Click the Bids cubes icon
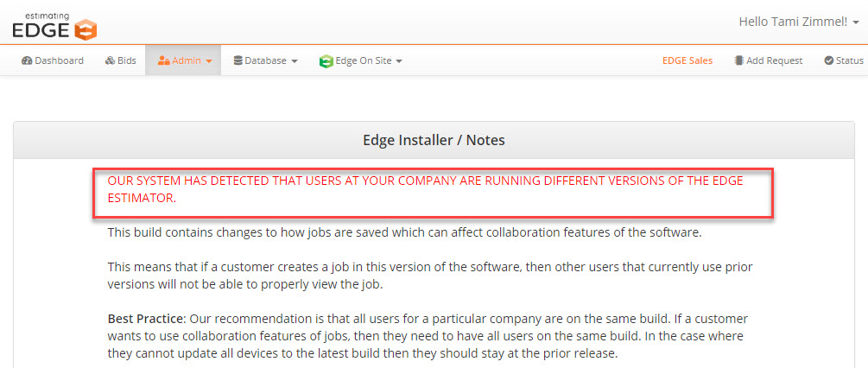Screen dimensions: 868x368 (110, 60)
